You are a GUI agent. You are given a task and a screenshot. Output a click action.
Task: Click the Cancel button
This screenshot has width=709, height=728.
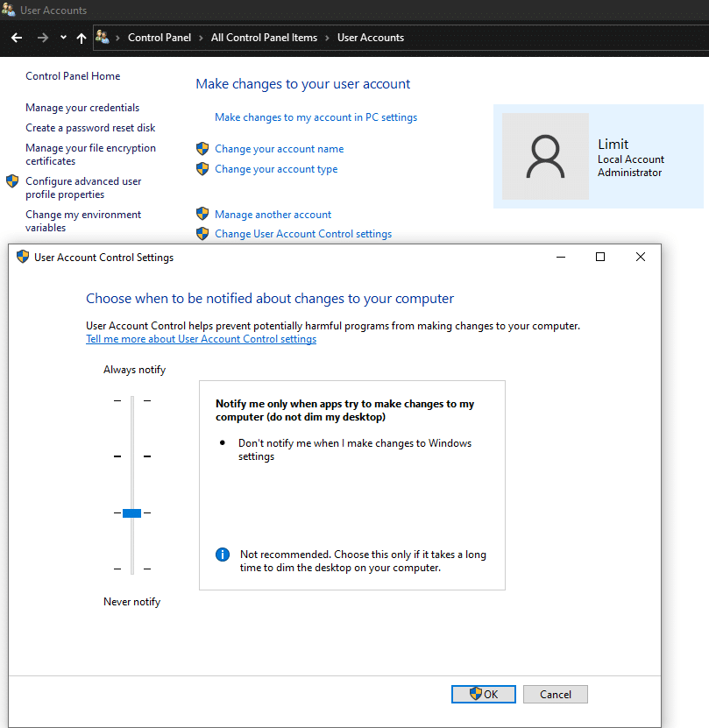556,694
